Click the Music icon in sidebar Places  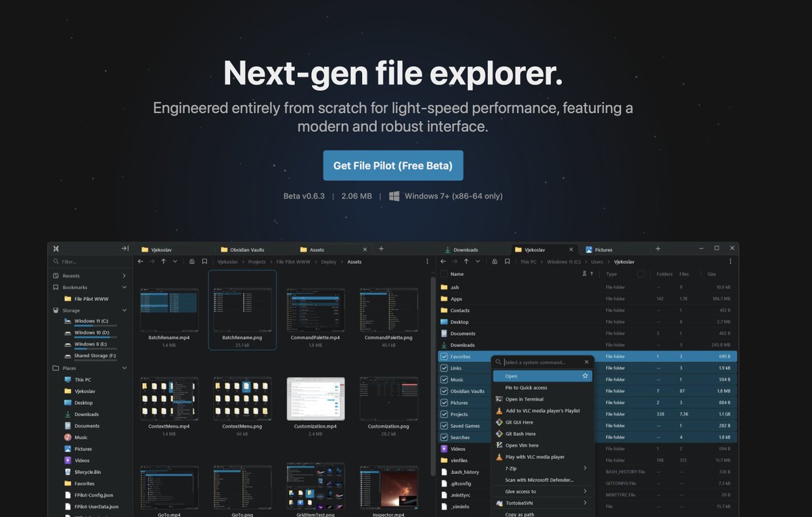pos(68,437)
